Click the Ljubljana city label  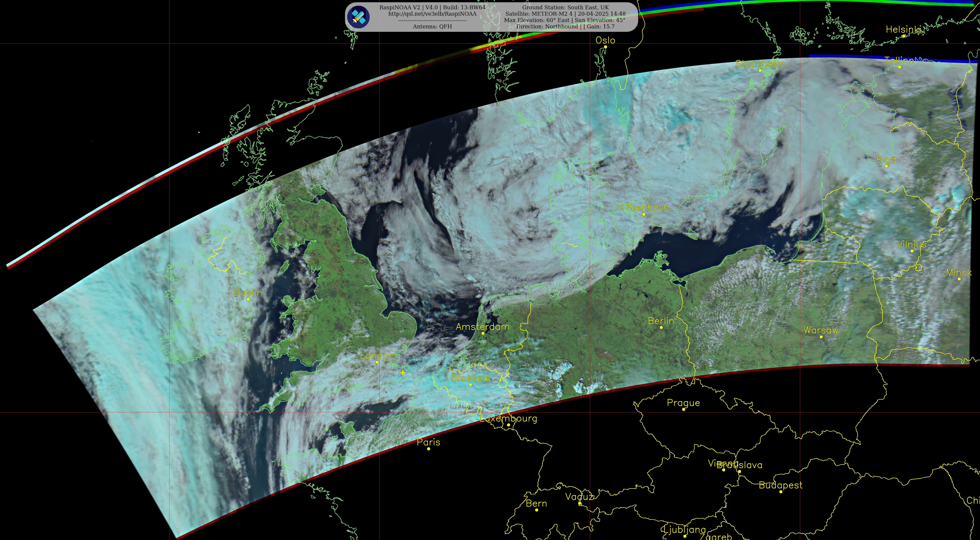coord(684,530)
